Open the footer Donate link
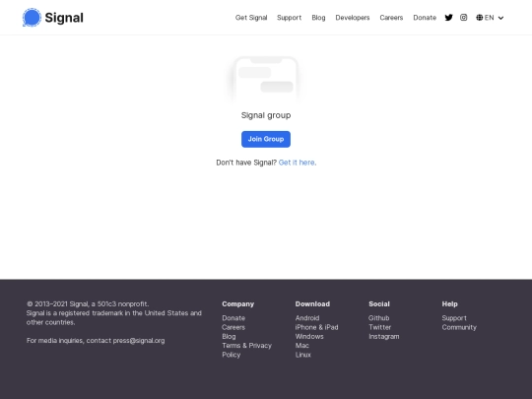Screen dimensions: 532x399 [233, 318]
